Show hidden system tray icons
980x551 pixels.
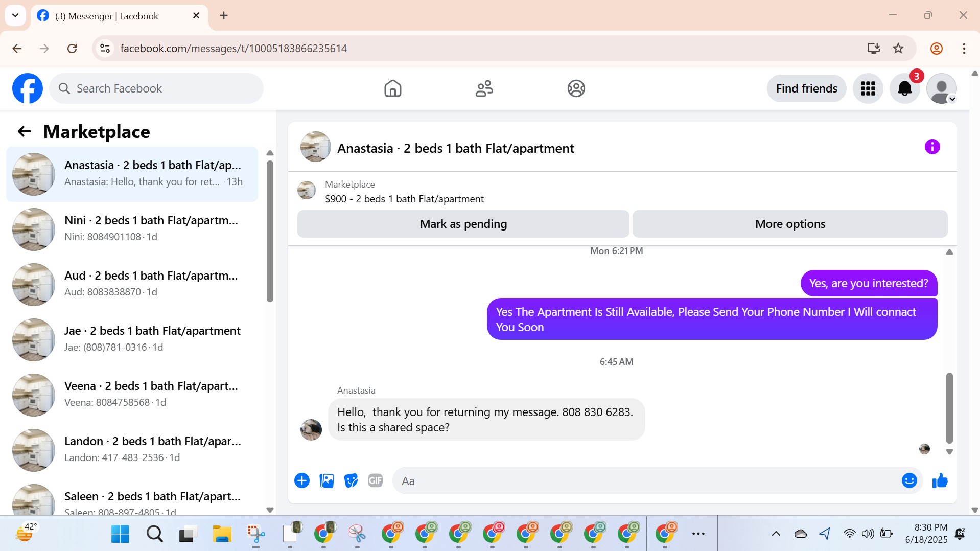776,534
